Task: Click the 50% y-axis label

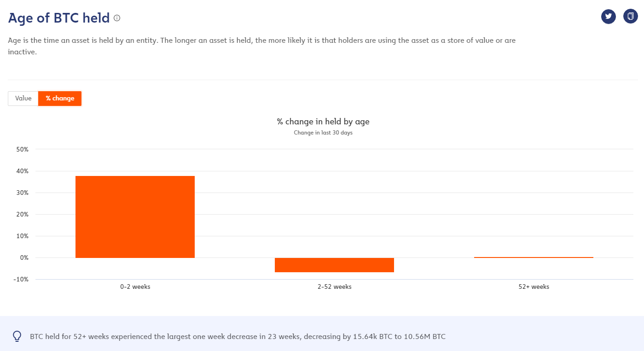Action: click(x=22, y=149)
